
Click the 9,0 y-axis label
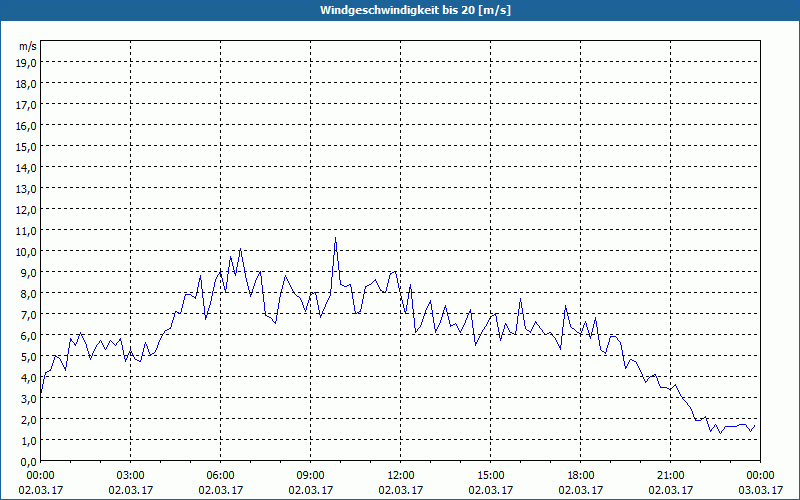29,272
